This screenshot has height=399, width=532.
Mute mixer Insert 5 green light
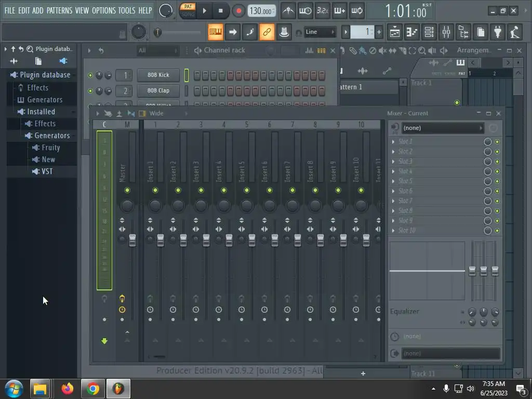pos(247,190)
